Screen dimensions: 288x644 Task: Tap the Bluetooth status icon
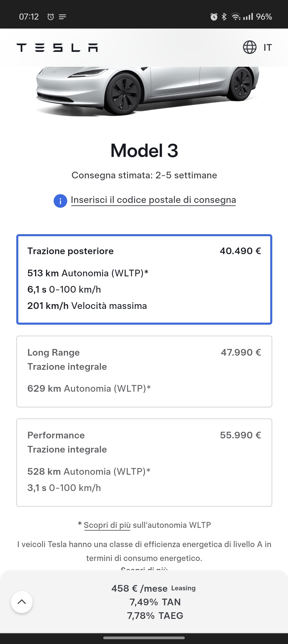[224, 17]
